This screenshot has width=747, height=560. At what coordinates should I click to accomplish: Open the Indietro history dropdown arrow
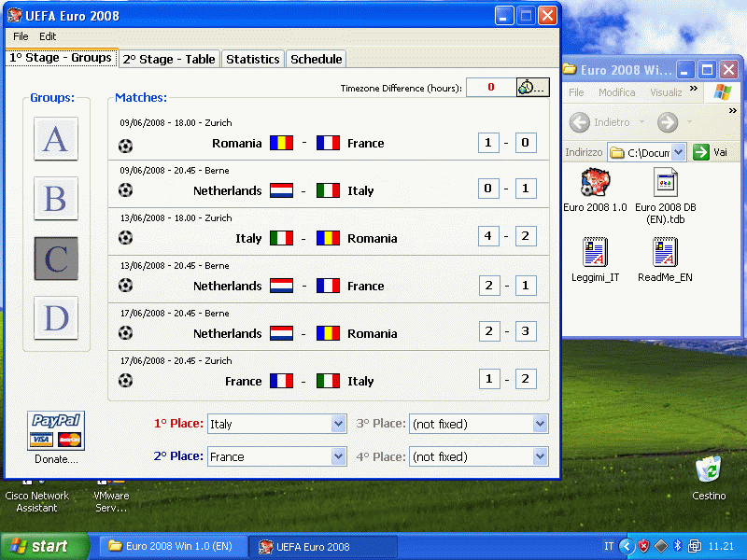(x=641, y=122)
